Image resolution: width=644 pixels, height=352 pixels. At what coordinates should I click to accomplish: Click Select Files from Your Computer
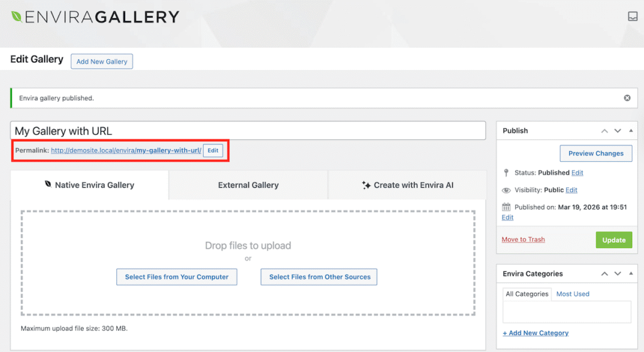pos(177,277)
